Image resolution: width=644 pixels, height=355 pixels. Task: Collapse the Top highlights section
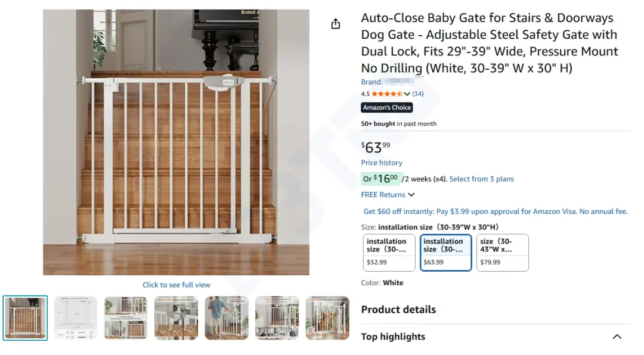point(617,337)
